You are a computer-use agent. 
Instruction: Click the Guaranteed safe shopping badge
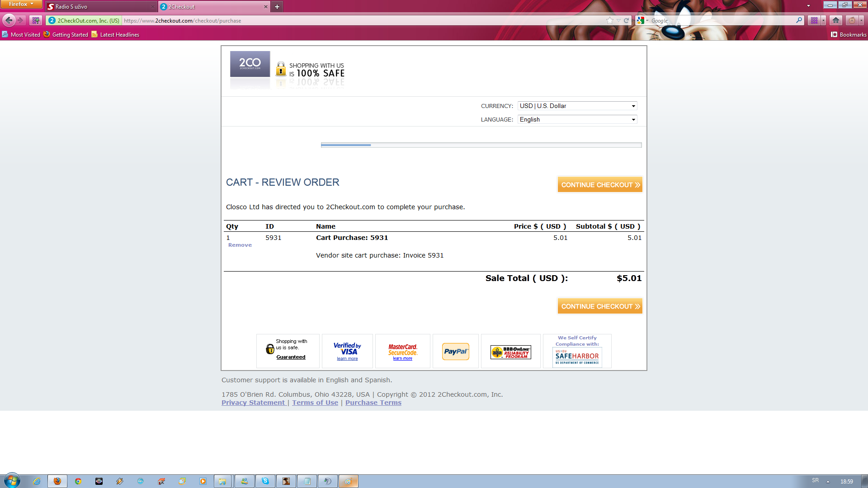click(288, 351)
